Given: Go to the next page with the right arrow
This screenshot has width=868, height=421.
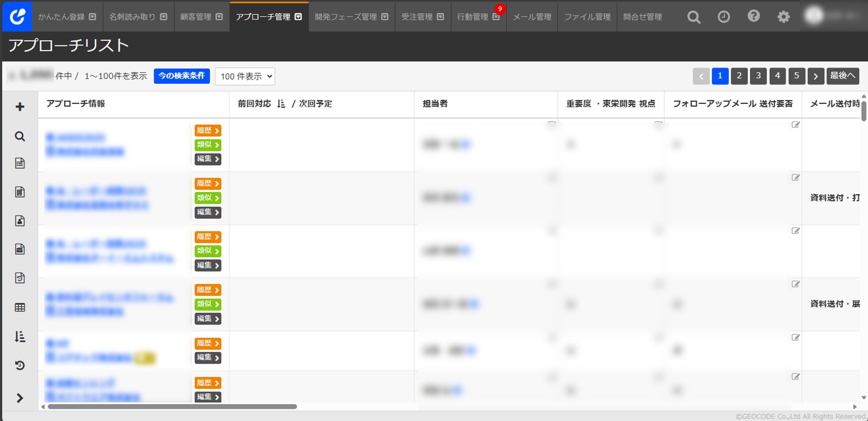Looking at the screenshot, I should [x=815, y=76].
